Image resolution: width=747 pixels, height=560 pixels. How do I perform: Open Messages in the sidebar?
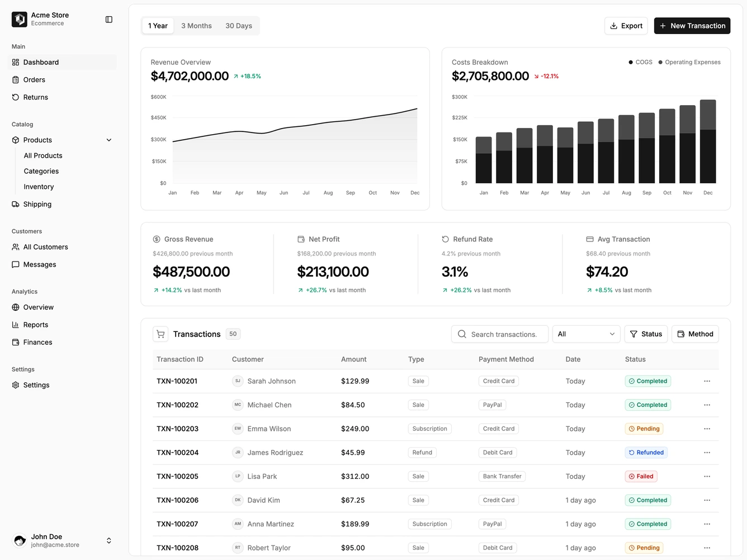coord(62,265)
